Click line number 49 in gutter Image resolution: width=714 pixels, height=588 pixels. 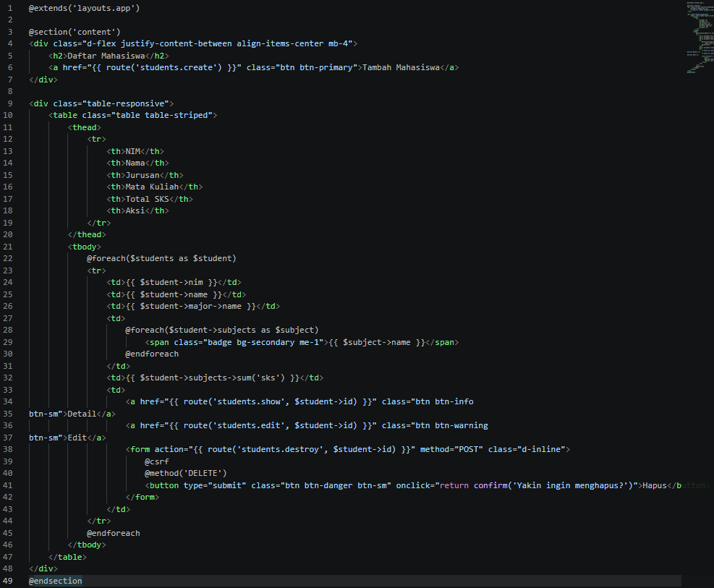coord(8,581)
